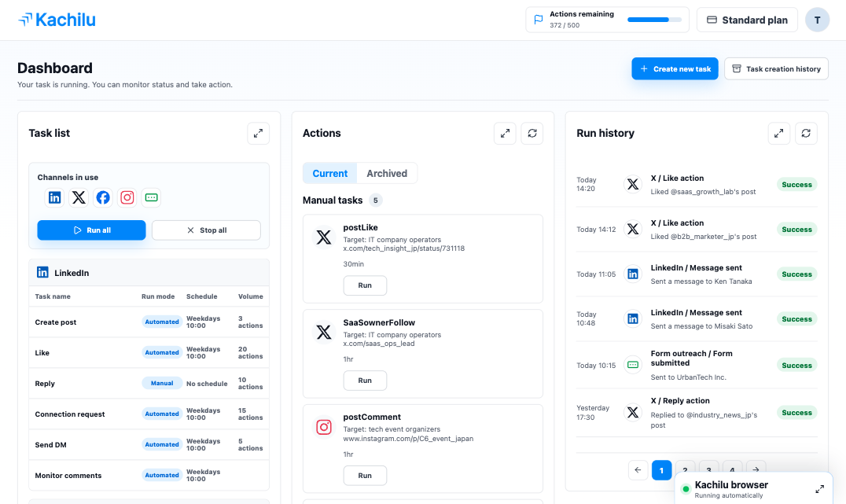Run the postComment manual task
846x504 pixels.
coord(365,476)
